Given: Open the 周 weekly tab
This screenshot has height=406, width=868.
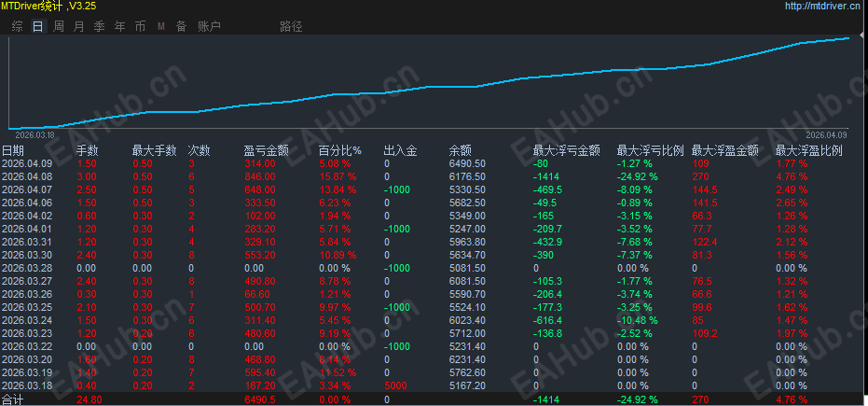Looking at the screenshot, I should pos(58,26).
